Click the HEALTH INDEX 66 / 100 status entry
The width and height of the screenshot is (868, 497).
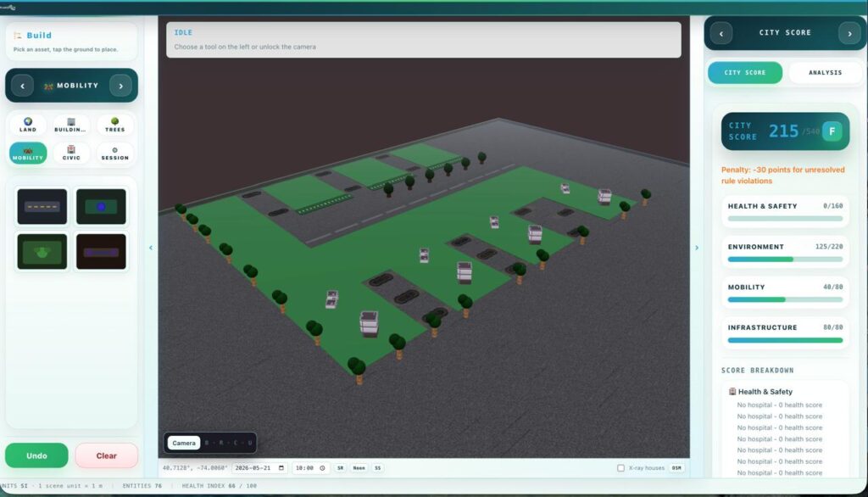[x=220, y=486]
